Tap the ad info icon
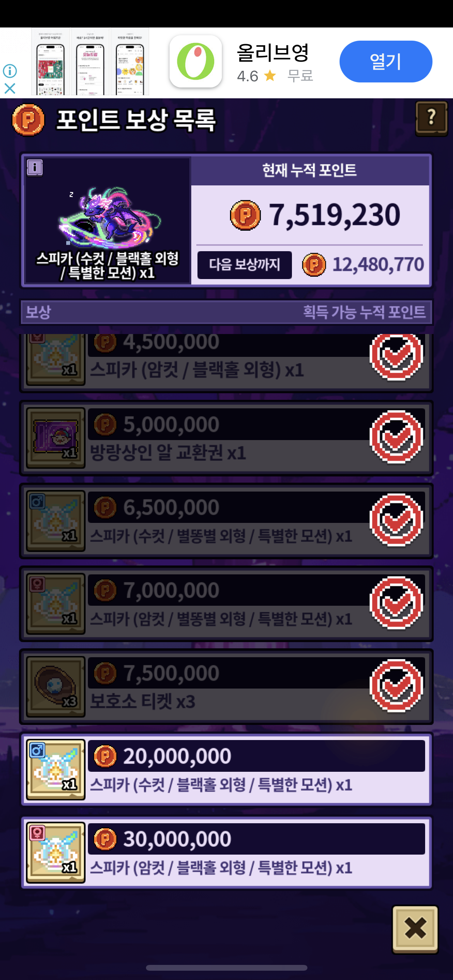This screenshot has height=980, width=453. (10, 71)
